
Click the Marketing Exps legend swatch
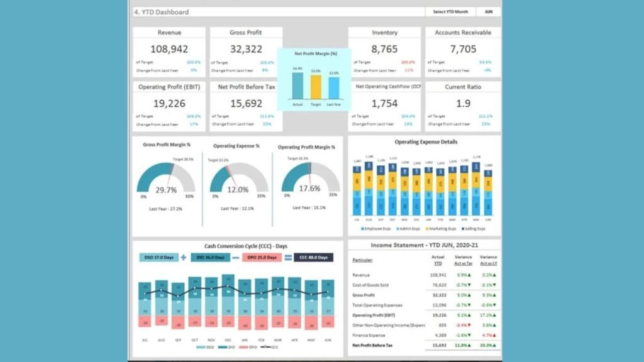tap(427, 229)
